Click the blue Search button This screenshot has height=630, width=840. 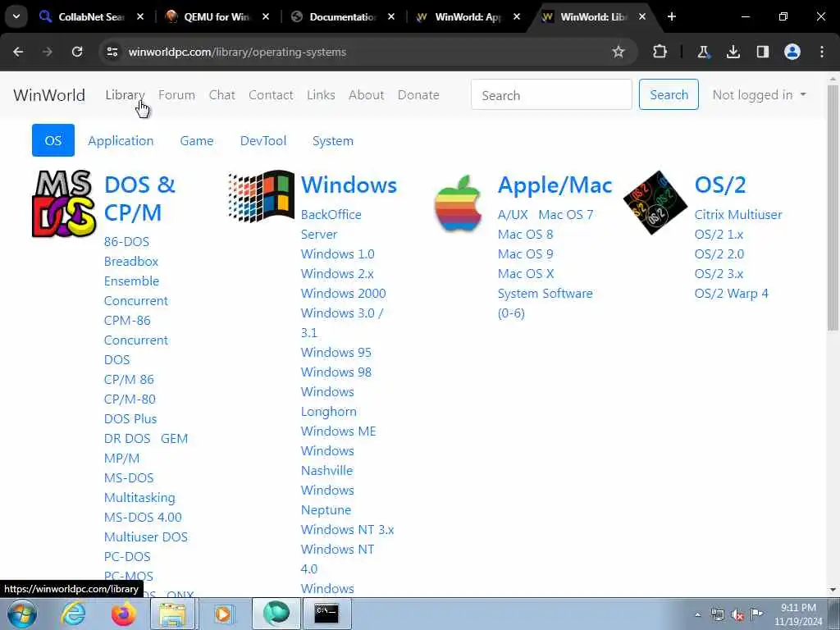tap(669, 94)
